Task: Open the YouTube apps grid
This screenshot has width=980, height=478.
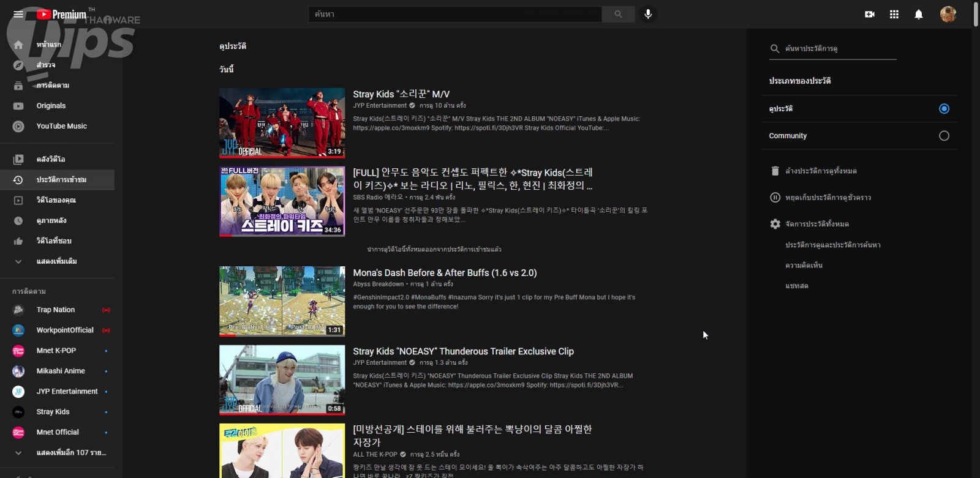Action: (894, 14)
